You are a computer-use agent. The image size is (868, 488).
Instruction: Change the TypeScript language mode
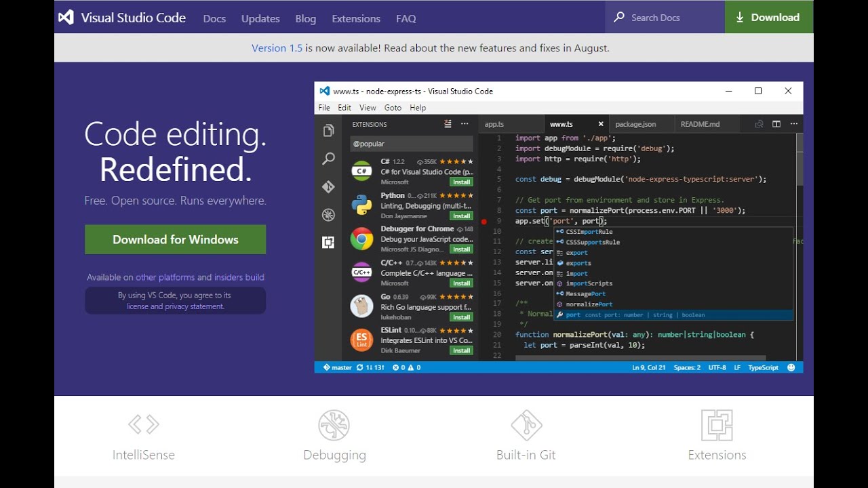pyautogui.click(x=763, y=367)
